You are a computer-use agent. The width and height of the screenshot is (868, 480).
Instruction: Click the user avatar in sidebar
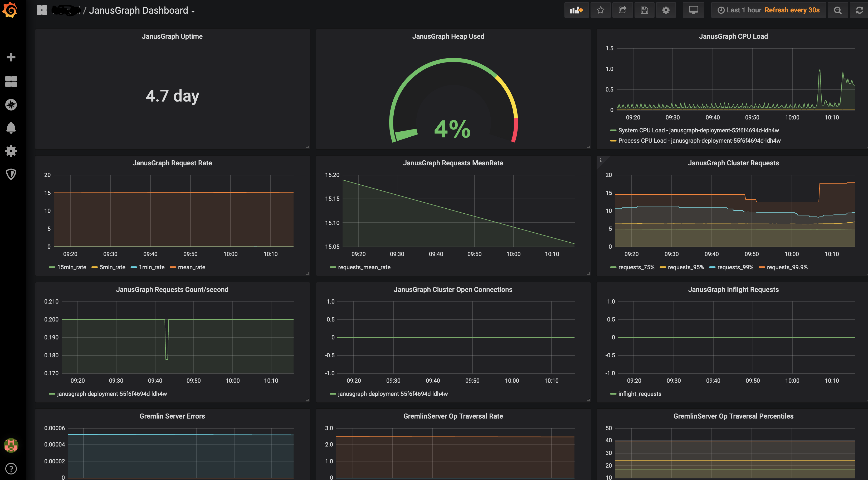pyautogui.click(x=11, y=445)
